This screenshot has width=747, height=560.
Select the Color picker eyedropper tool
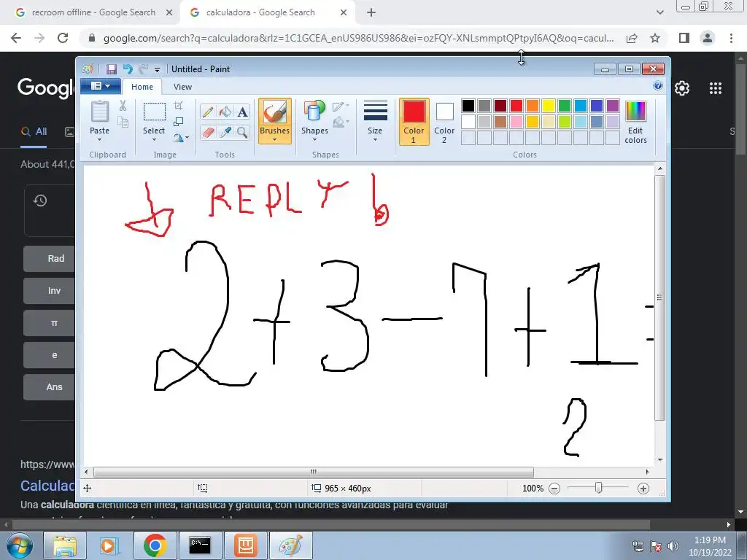(225, 133)
